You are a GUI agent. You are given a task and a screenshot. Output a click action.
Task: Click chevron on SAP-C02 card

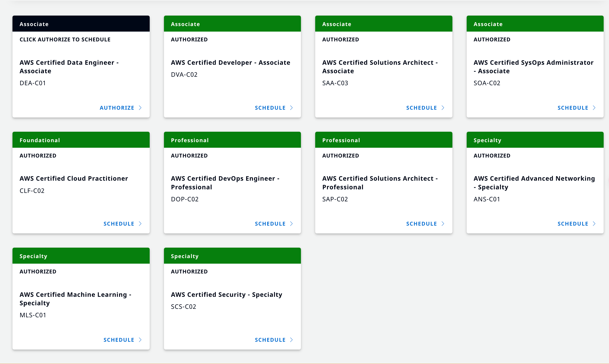click(443, 224)
